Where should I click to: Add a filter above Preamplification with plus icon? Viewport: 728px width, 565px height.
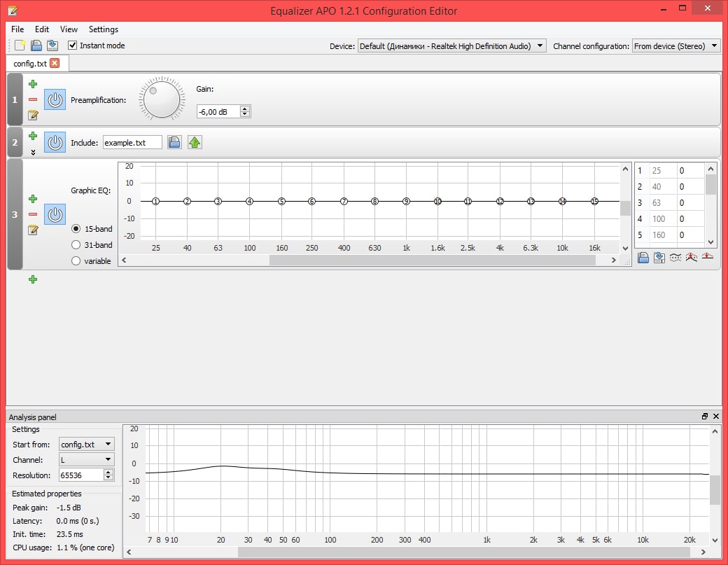click(x=33, y=84)
